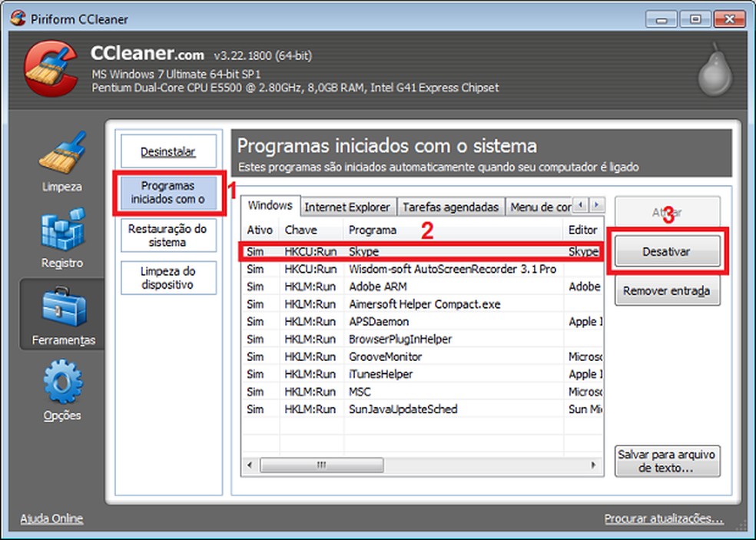The width and height of the screenshot is (756, 540).
Task: Click the Piriform pear icon
Action: 715,69
